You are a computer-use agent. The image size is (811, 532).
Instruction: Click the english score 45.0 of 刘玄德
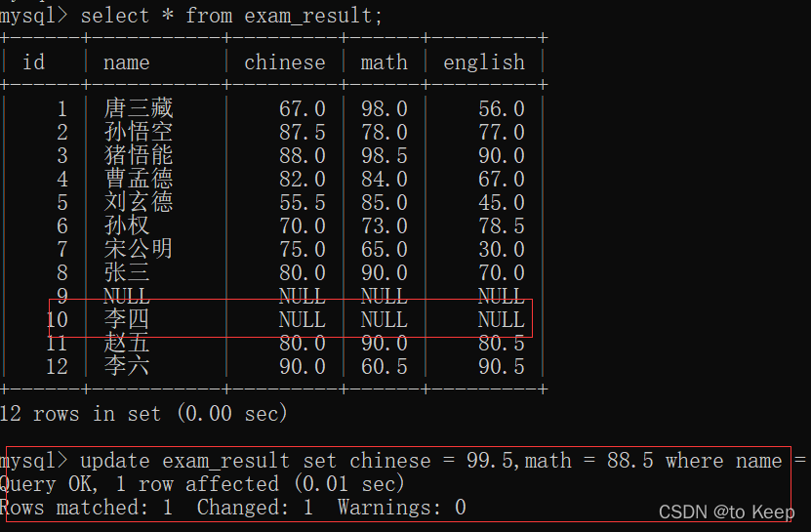[x=502, y=202]
